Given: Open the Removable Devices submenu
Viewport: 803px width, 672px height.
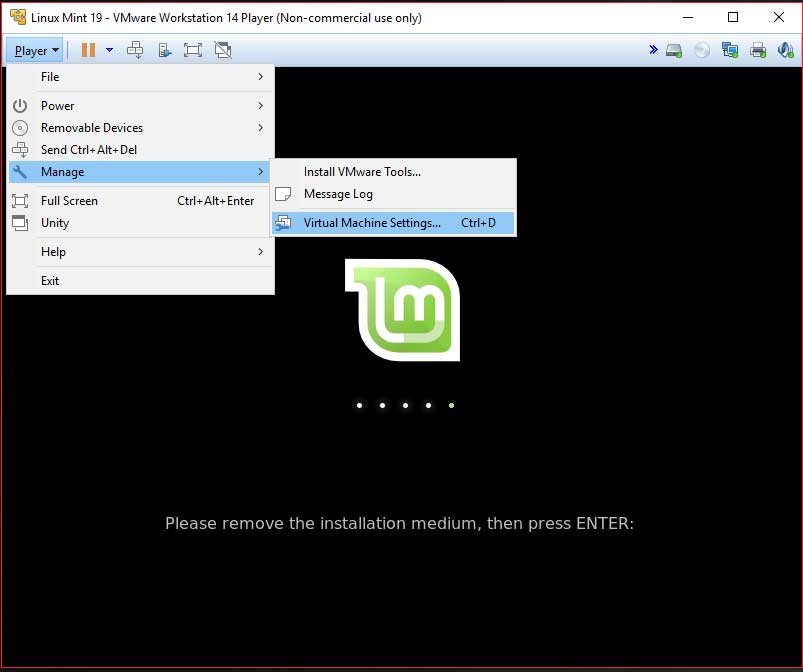Looking at the screenshot, I should pyautogui.click(x=140, y=128).
